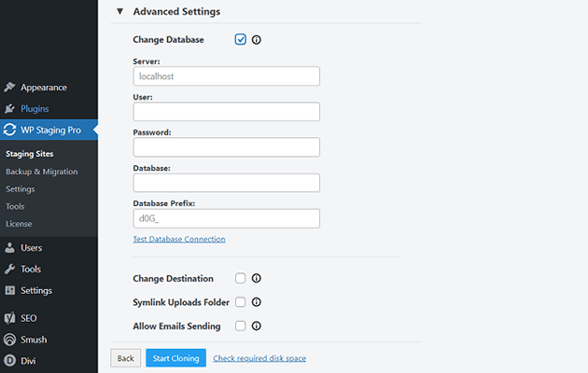Click the WP Staging Pro sync icon
This screenshot has width=588, height=373.
tap(9, 130)
